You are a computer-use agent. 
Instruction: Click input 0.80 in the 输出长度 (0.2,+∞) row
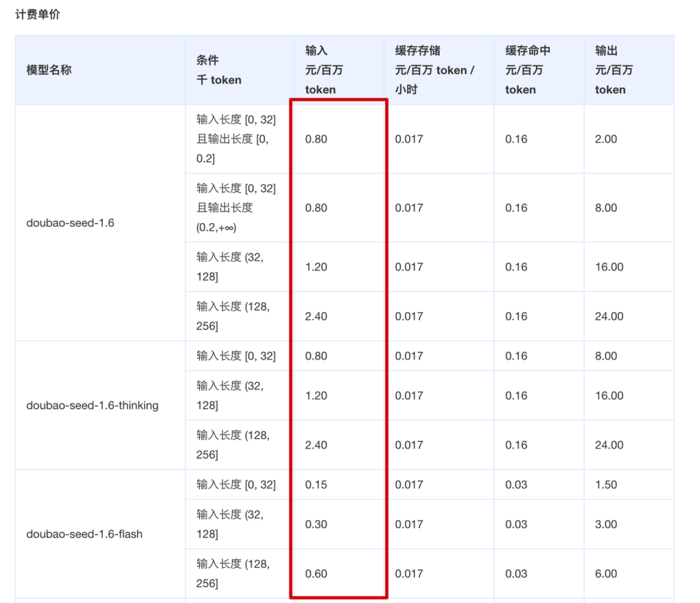point(316,208)
